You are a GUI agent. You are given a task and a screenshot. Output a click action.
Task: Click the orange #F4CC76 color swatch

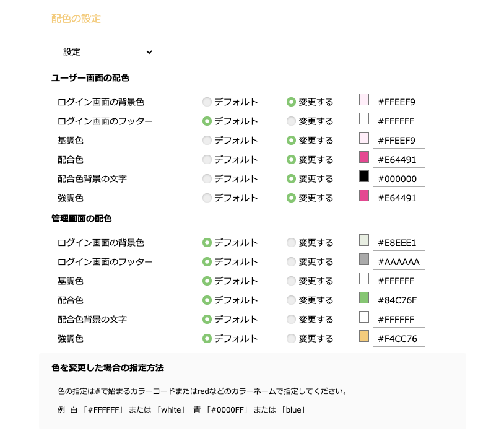pyautogui.click(x=364, y=336)
